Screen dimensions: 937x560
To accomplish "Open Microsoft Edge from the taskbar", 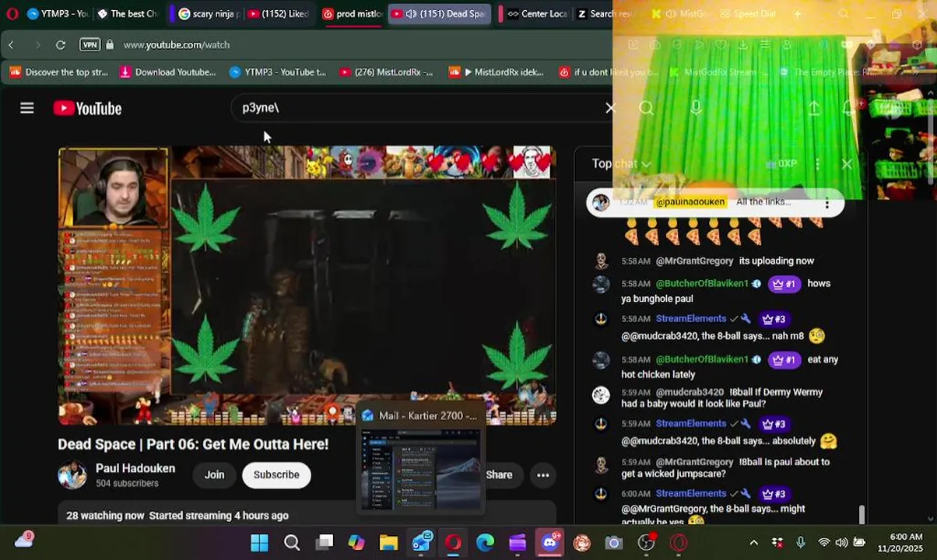I will click(x=486, y=543).
